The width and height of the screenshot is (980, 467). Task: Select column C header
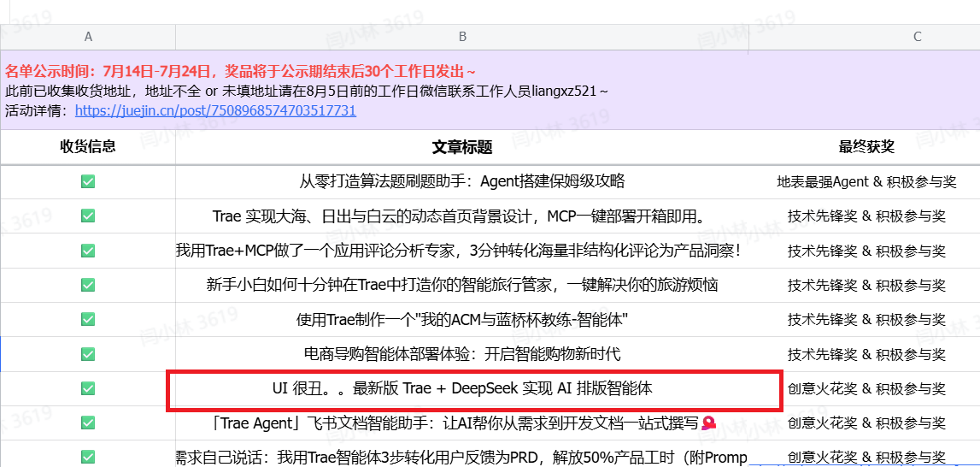click(x=917, y=37)
